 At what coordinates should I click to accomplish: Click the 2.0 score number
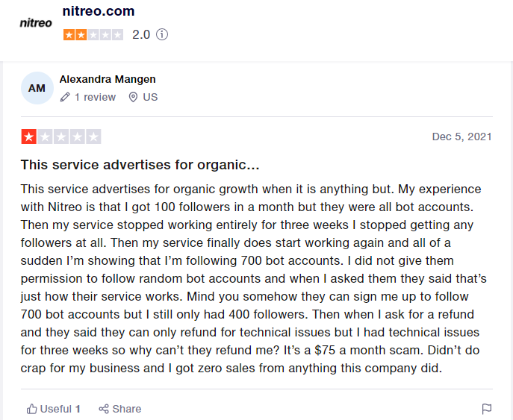[141, 34]
